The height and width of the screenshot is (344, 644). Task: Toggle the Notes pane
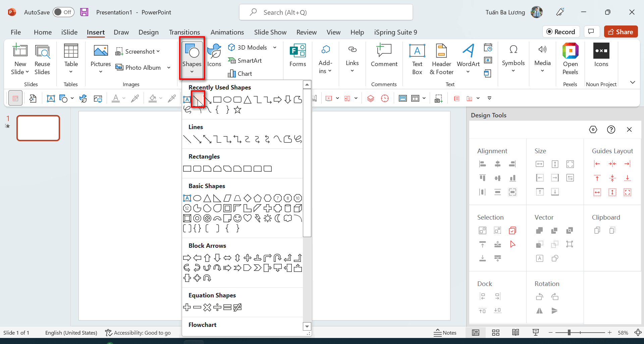(445, 333)
